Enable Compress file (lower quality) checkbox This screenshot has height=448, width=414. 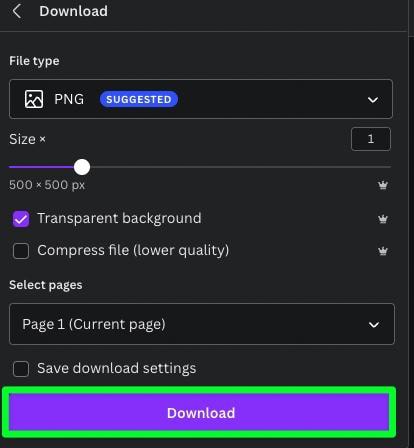pyautogui.click(x=21, y=251)
